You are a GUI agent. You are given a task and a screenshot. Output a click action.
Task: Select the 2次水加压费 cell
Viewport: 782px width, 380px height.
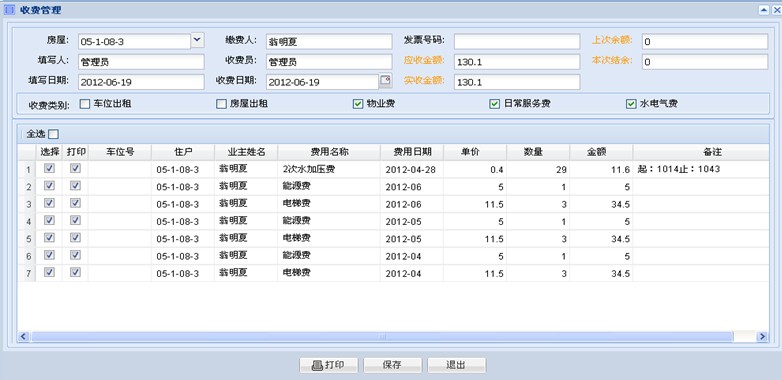(x=329, y=170)
